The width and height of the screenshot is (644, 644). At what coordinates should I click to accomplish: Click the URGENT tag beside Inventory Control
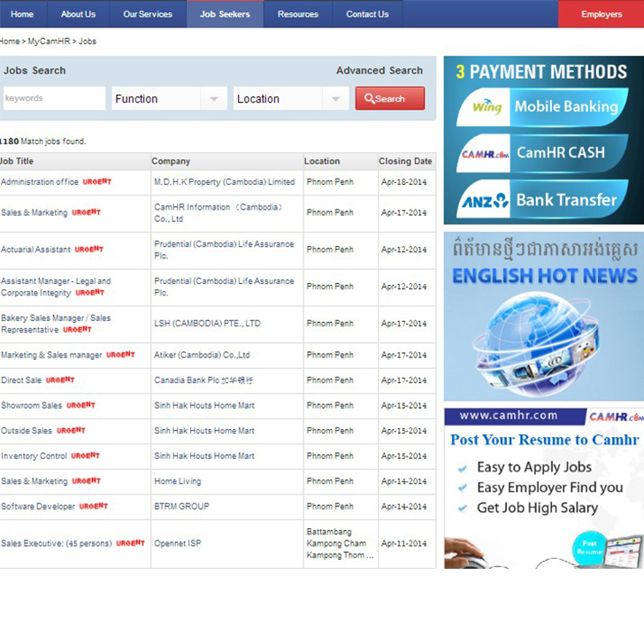[x=86, y=456]
